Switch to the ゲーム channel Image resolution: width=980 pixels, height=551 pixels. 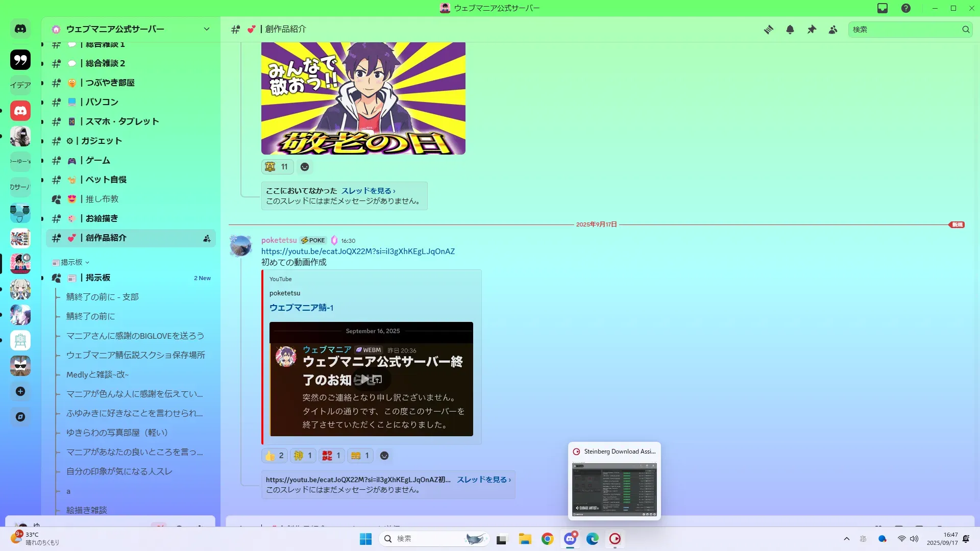[x=97, y=160]
